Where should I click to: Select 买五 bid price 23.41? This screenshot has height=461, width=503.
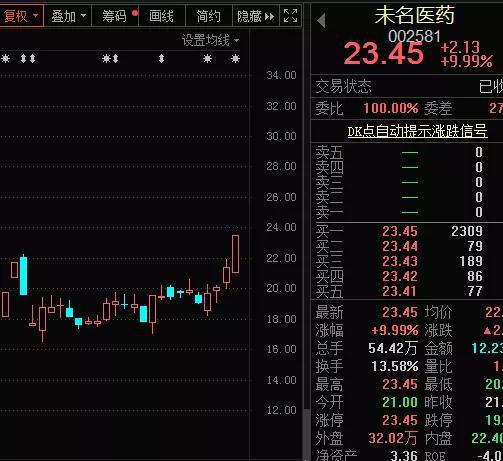[400, 291]
